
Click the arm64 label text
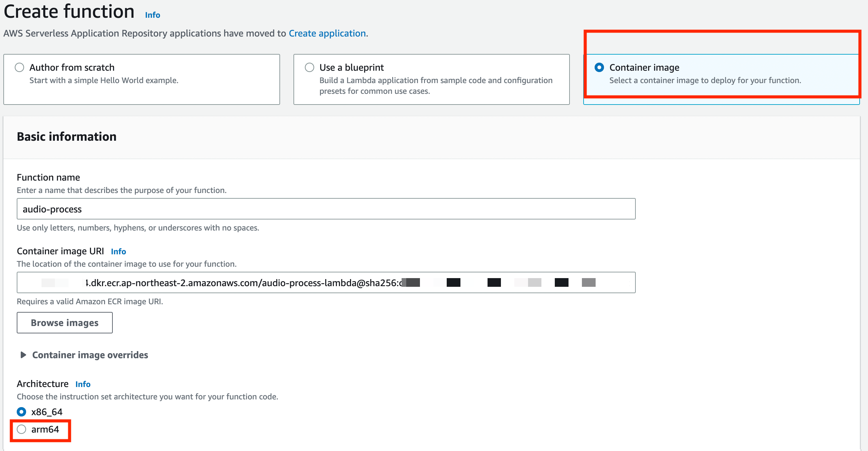(x=45, y=430)
